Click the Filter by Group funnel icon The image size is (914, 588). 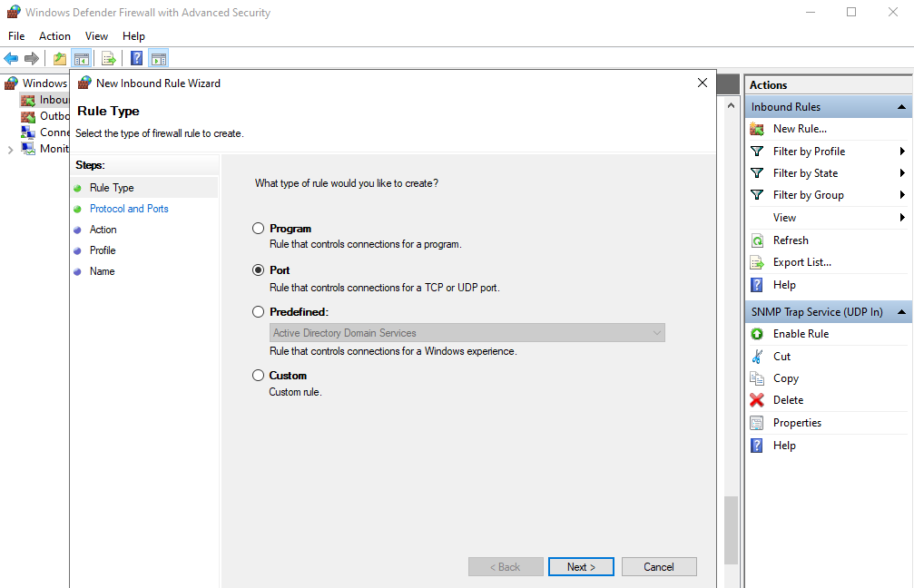tap(757, 195)
